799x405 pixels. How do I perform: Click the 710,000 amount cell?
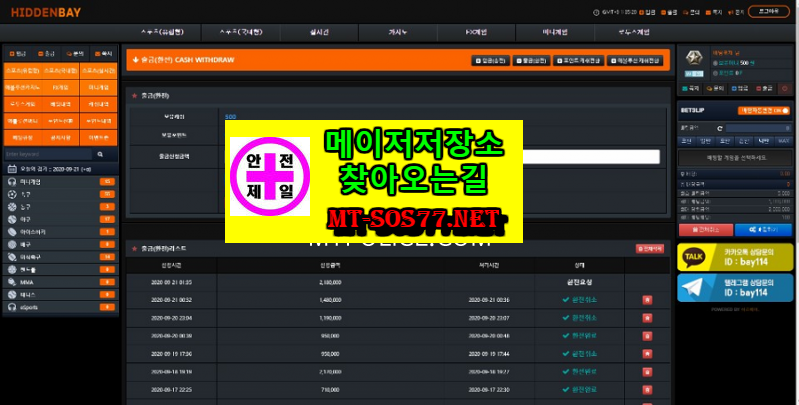point(330,390)
